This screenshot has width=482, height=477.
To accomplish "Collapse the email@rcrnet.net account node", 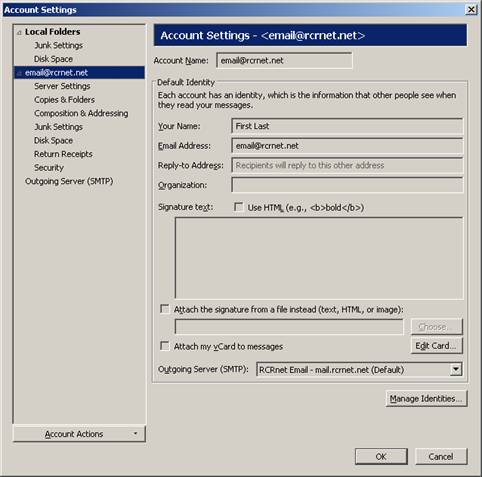I will (19, 73).
